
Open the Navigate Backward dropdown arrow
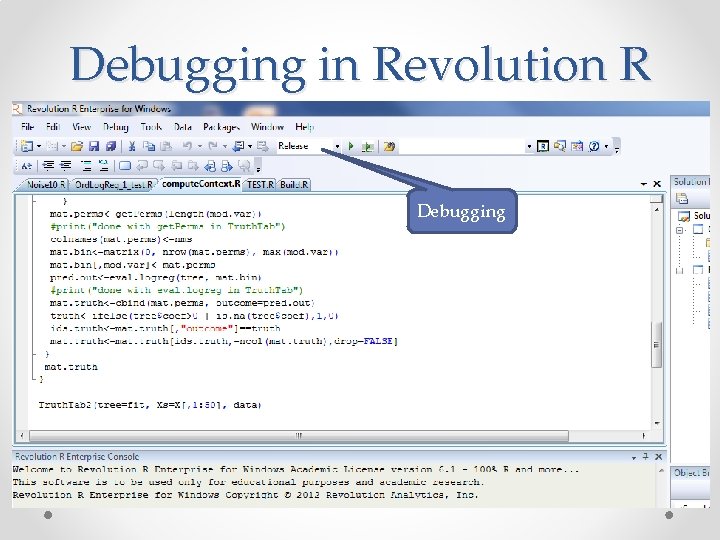click(250, 146)
